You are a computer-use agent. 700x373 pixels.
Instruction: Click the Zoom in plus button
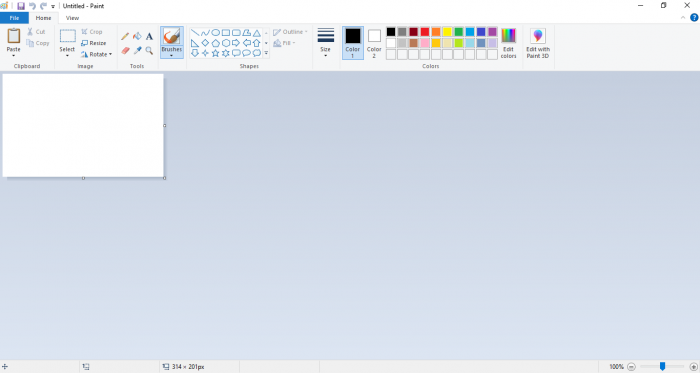click(693, 367)
